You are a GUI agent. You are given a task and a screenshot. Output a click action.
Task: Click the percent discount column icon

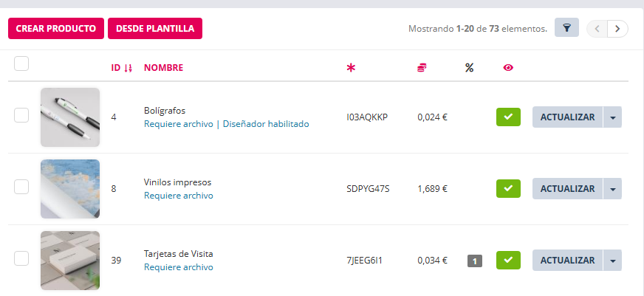(469, 68)
